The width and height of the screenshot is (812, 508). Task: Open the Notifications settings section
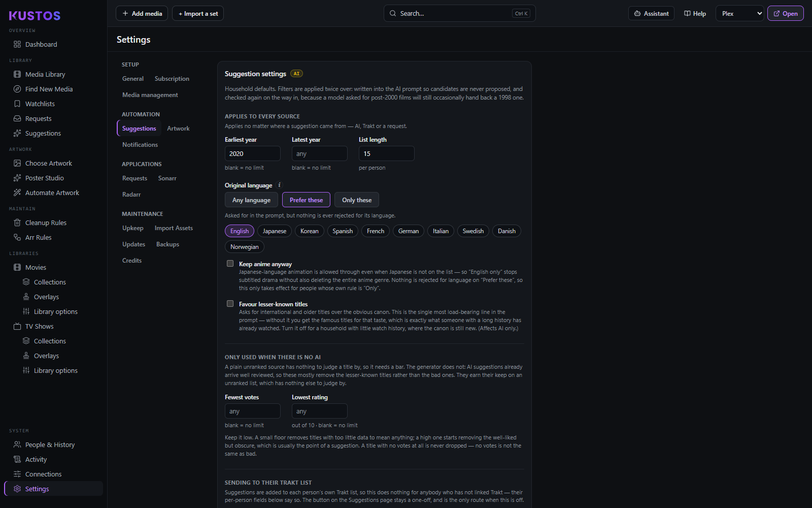140,145
